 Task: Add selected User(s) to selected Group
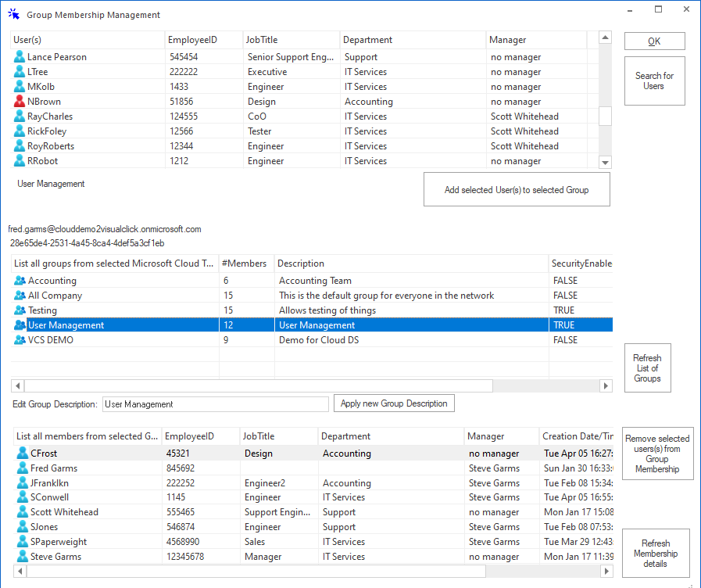(517, 188)
